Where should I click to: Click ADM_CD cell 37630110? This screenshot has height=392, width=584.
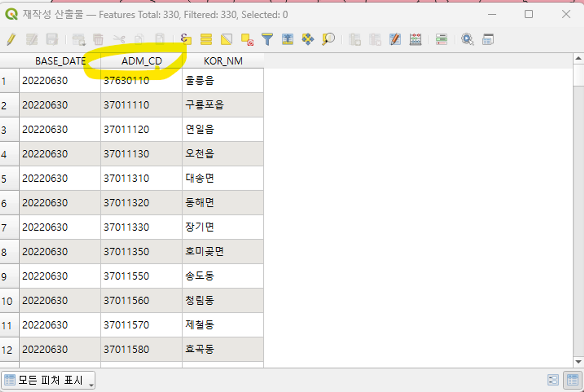tap(141, 81)
